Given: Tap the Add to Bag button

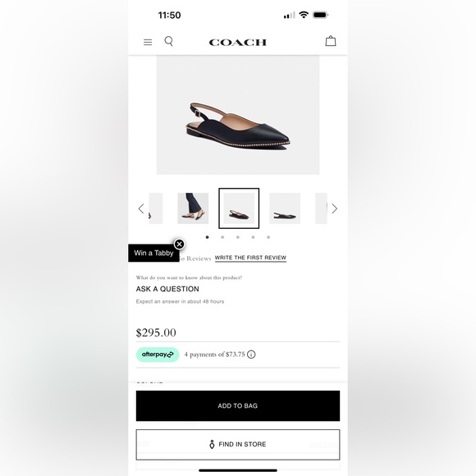Looking at the screenshot, I should click(x=238, y=405).
